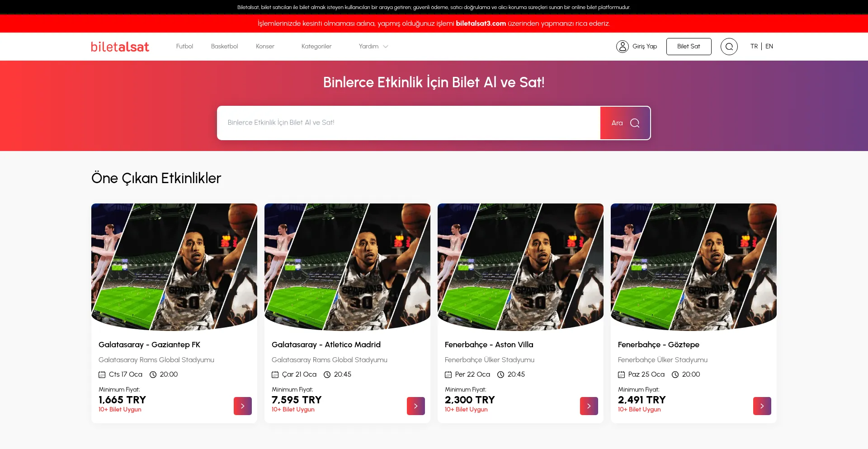Image resolution: width=868 pixels, height=449 pixels.
Task: Click the clock icon on Fenerbahçe - Göztepe card
Action: 675,374
